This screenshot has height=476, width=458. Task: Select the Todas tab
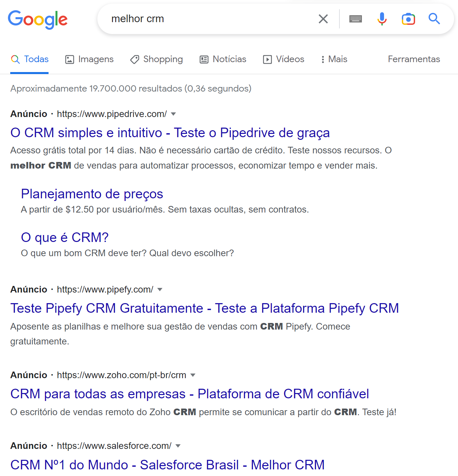pyautogui.click(x=29, y=59)
